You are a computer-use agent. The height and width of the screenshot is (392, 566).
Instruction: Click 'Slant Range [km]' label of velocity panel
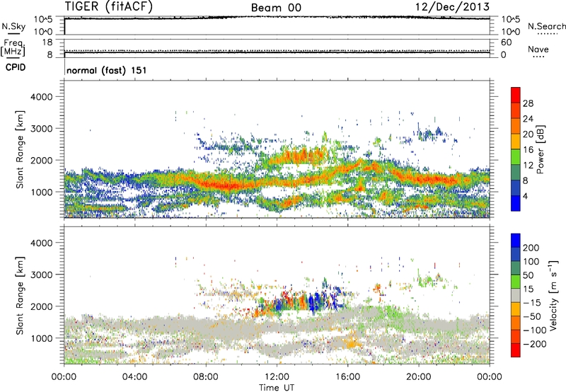click(20, 296)
